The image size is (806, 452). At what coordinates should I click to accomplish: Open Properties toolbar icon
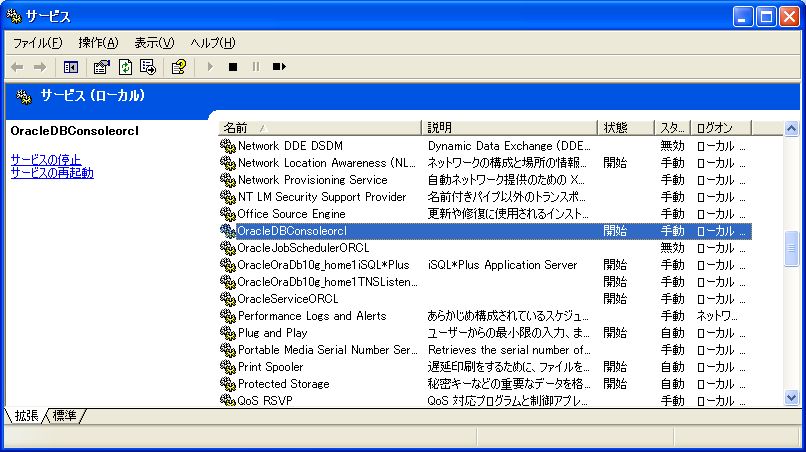pos(101,67)
